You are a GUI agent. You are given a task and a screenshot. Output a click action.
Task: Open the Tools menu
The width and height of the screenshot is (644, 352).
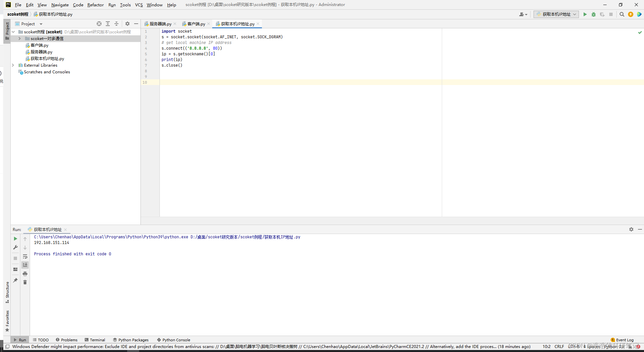click(x=125, y=5)
